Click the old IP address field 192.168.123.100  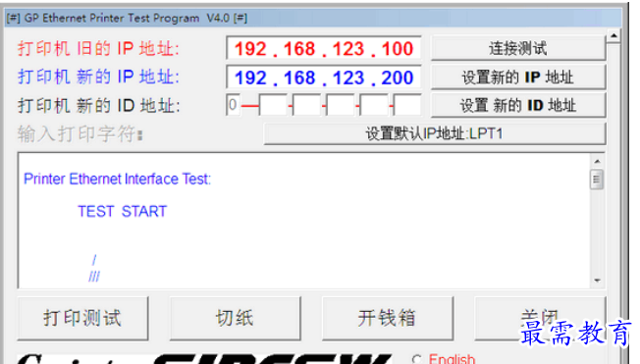323,48
